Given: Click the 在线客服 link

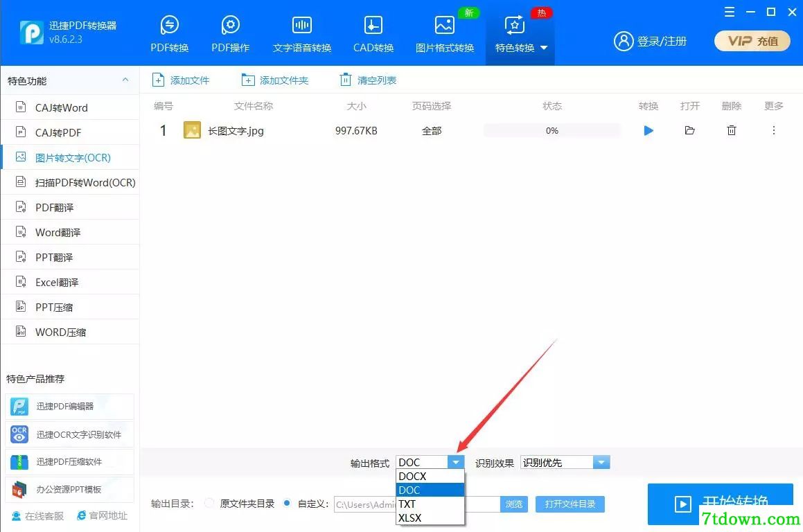Looking at the screenshot, I should point(37,515).
